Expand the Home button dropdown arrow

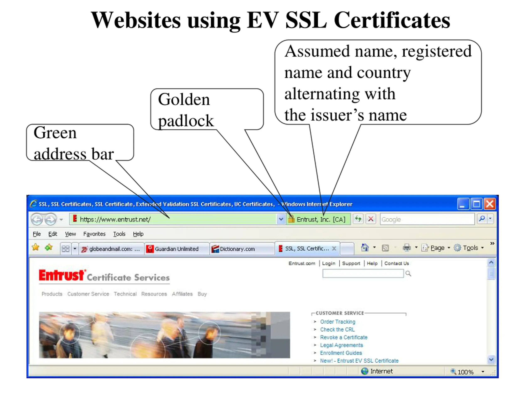click(x=374, y=248)
